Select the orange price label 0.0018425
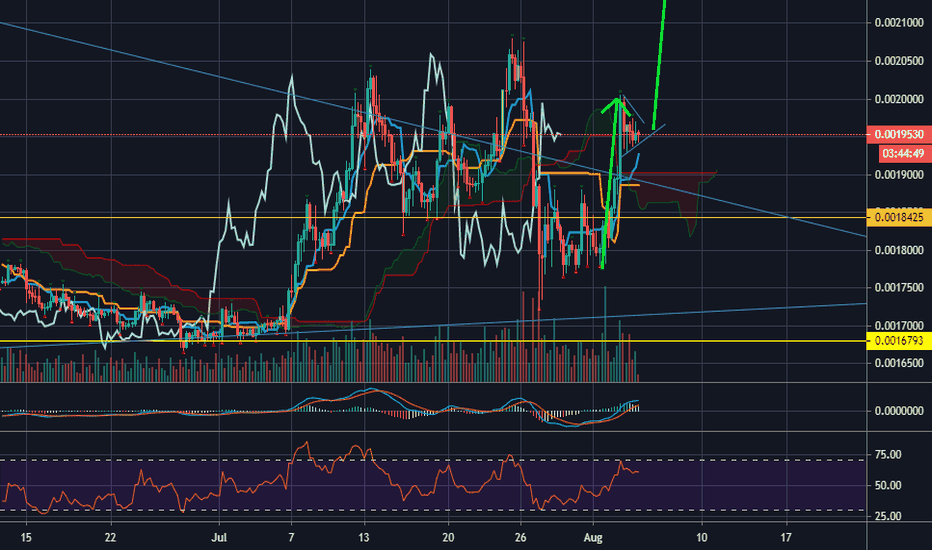932x550 pixels. point(899,218)
